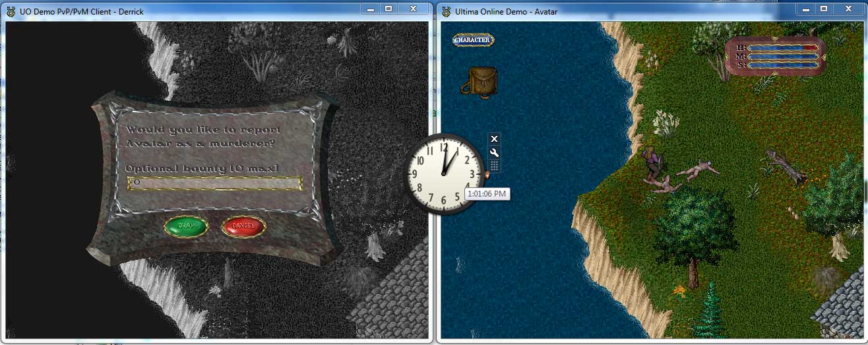Maximize the Ultima Online Demo - Avatar window

point(823,9)
